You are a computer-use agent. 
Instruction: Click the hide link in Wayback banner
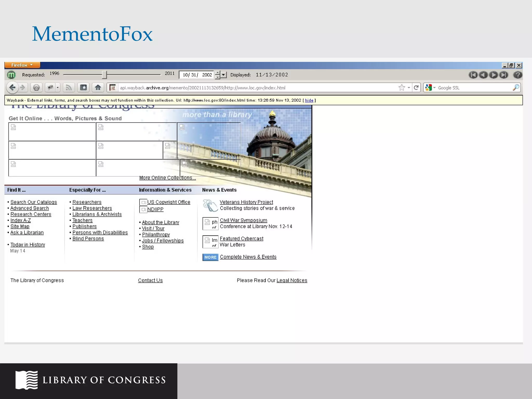(x=309, y=100)
